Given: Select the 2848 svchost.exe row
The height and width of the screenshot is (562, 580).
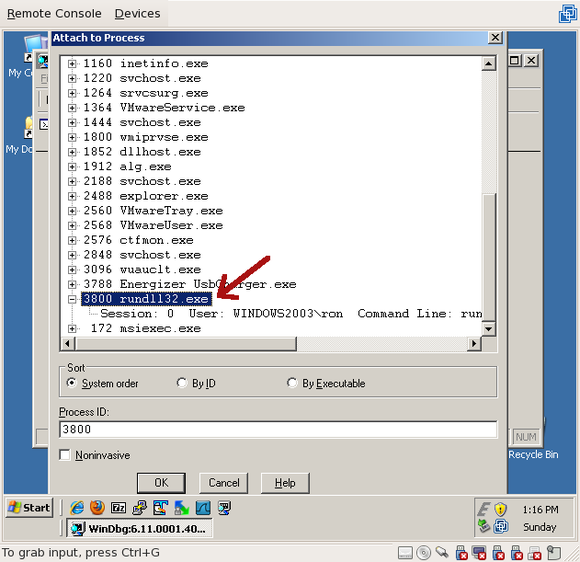Looking at the screenshot, I should click(142, 255).
